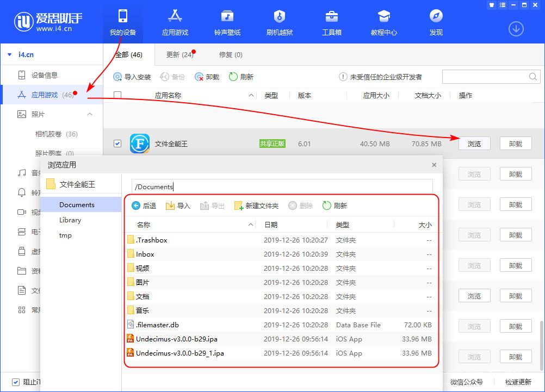Click the download circle icon top right
The height and width of the screenshot is (392, 545).
point(515,28)
